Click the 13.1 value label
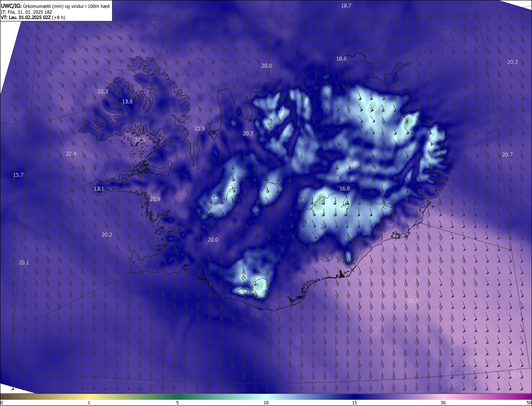Viewport: 532px width, 406px height. (99, 188)
